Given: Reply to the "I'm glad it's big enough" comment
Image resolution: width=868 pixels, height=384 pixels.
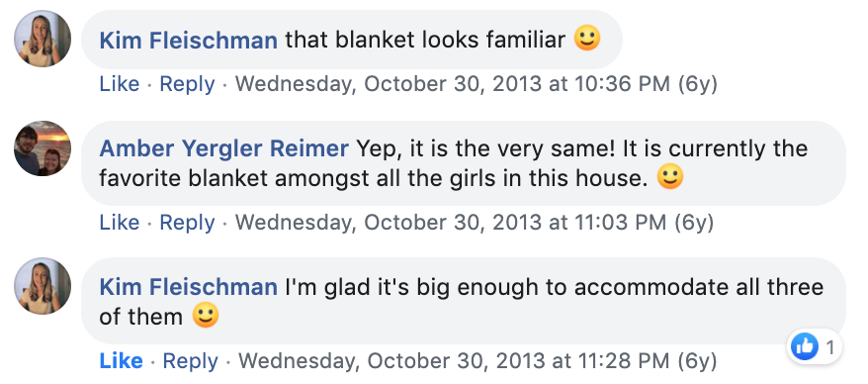Looking at the screenshot, I should pos(191,360).
